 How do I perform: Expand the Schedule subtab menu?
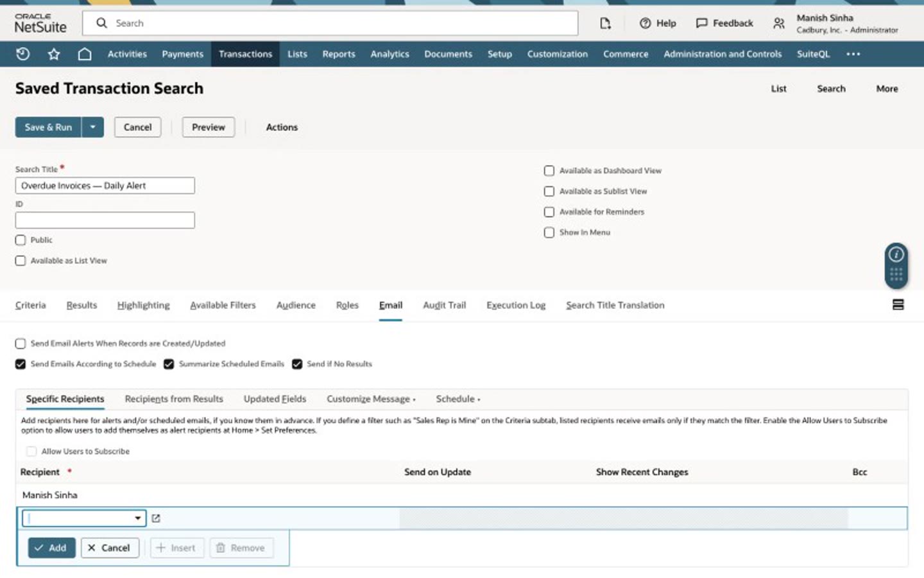[x=458, y=399]
